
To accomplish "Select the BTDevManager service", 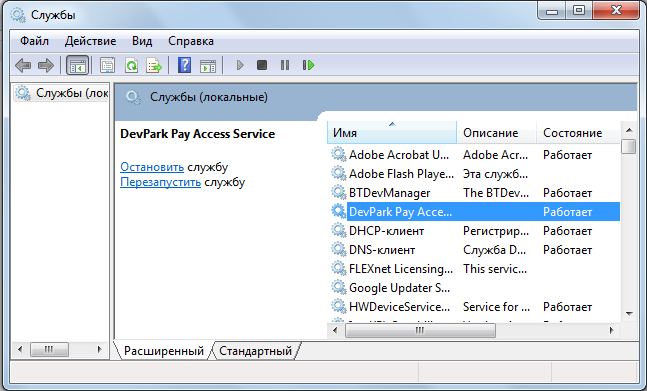I will click(x=390, y=193).
